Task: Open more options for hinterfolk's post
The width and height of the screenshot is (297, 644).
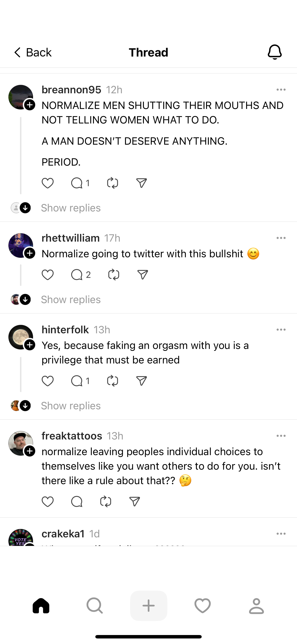Action: point(281,330)
